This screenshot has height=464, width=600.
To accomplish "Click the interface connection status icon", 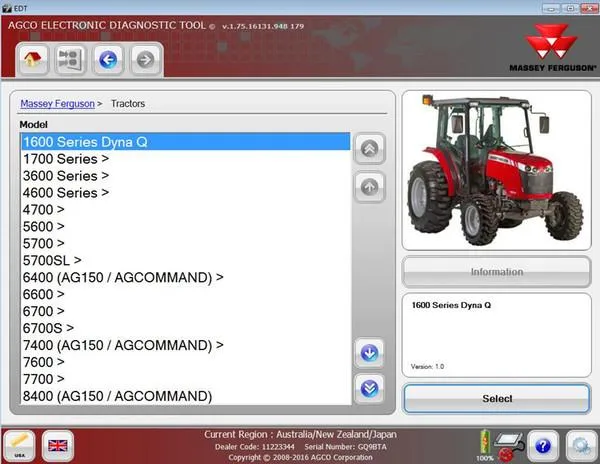I will [x=509, y=446].
